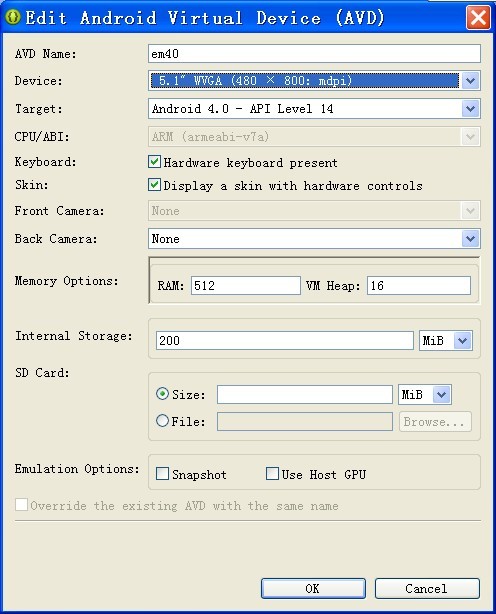This screenshot has width=496, height=614.
Task: Toggle Display a skin with hardware controls
Action: 154,185
